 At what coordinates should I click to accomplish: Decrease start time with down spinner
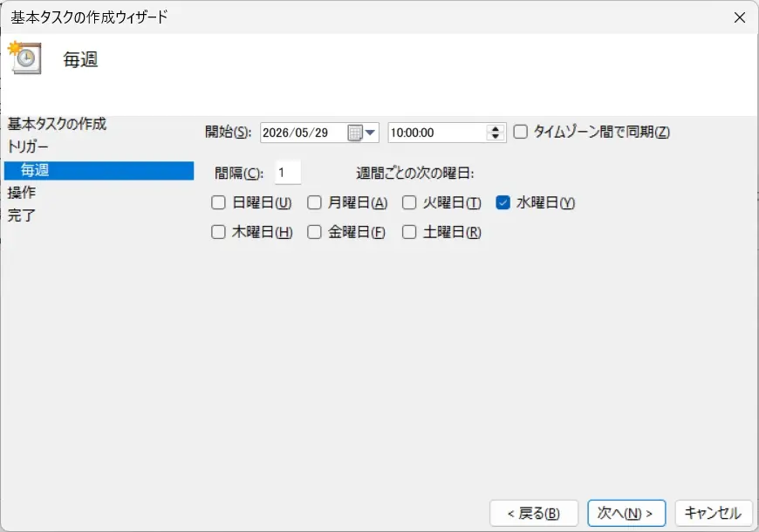pyautogui.click(x=495, y=137)
